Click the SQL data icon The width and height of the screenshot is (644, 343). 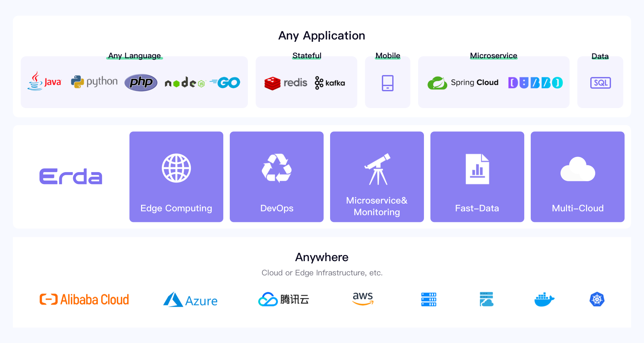point(601,83)
